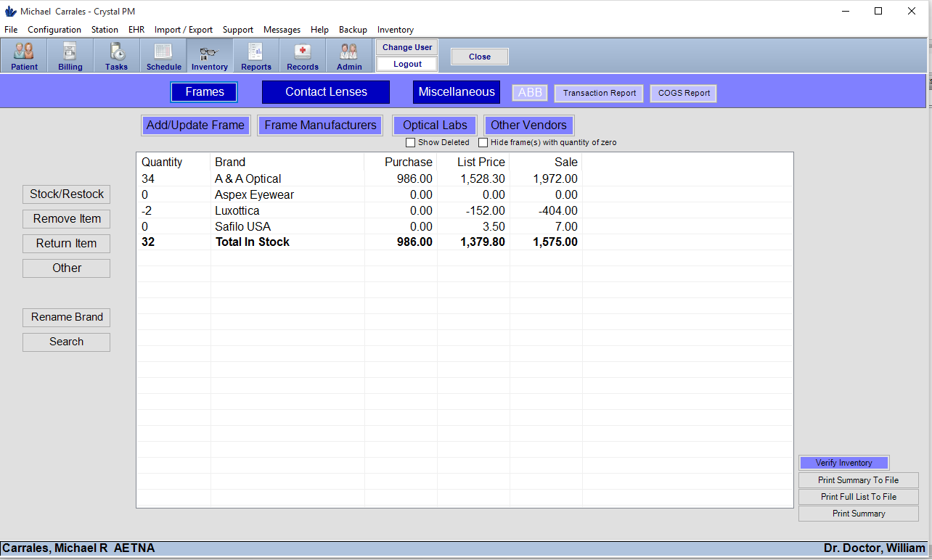932x560 pixels.
Task: Open the Configuration menu
Action: [54, 30]
